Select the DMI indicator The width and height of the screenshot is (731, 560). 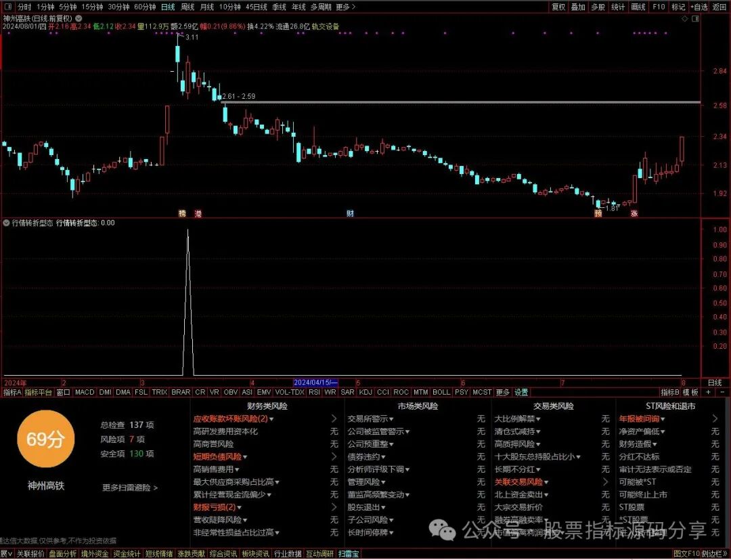click(x=106, y=393)
